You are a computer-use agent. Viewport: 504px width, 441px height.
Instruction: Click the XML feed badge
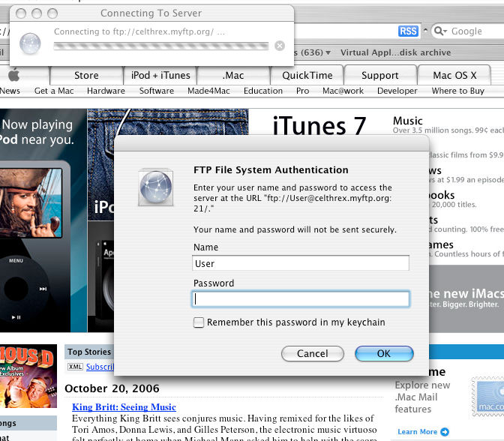(x=75, y=367)
